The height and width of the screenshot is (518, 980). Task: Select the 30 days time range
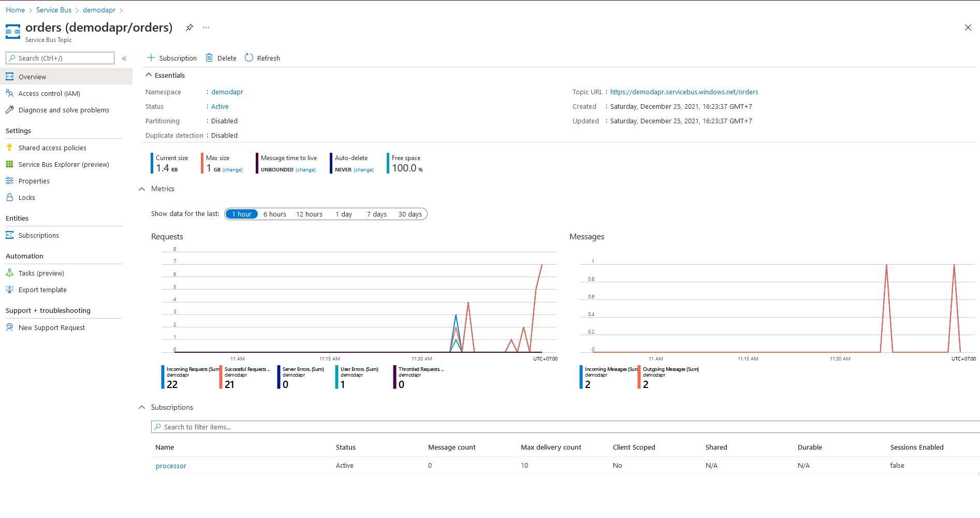click(x=410, y=214)
